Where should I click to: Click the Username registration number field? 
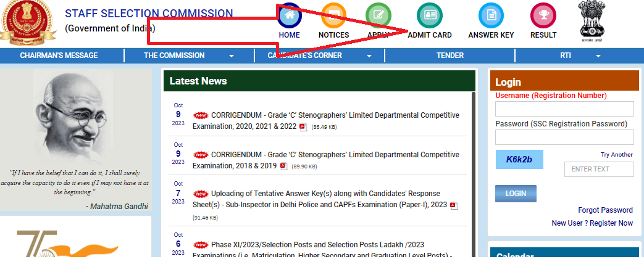[564, 109]
